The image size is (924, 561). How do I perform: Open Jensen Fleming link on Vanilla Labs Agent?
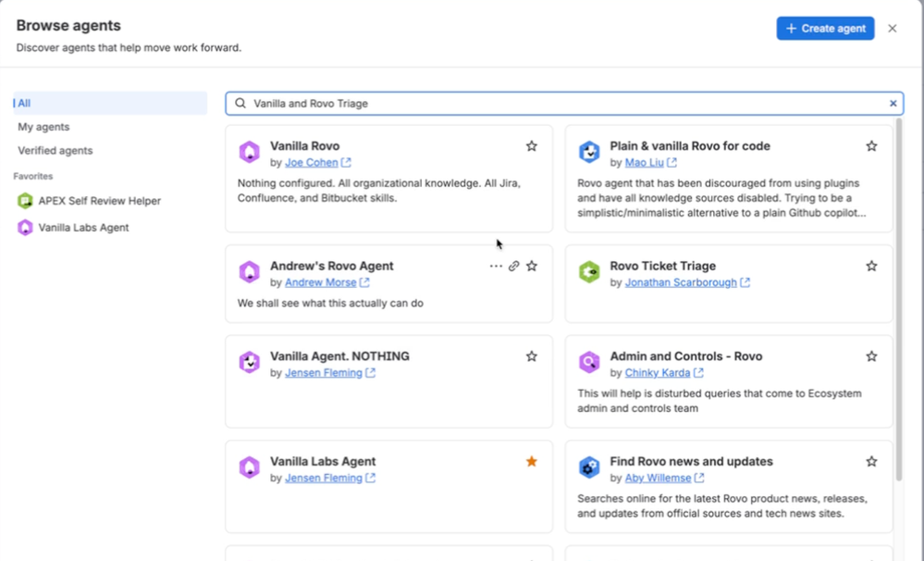[324, 478]
